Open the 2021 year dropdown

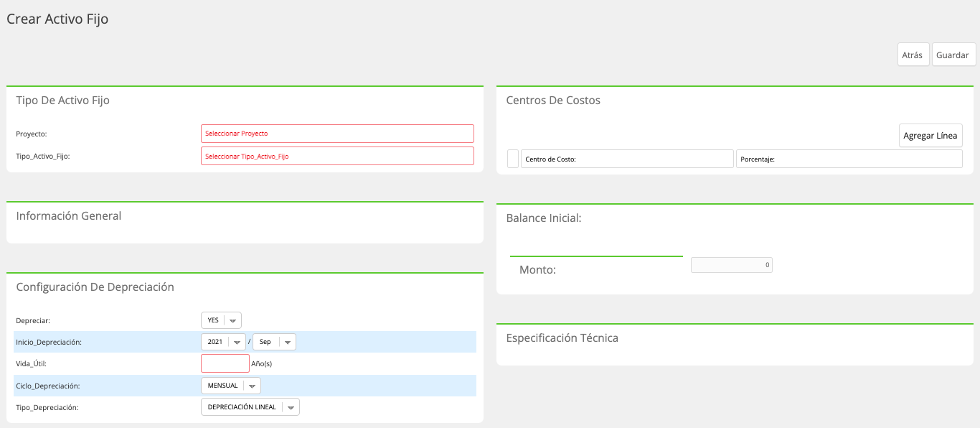click(223, 342)
